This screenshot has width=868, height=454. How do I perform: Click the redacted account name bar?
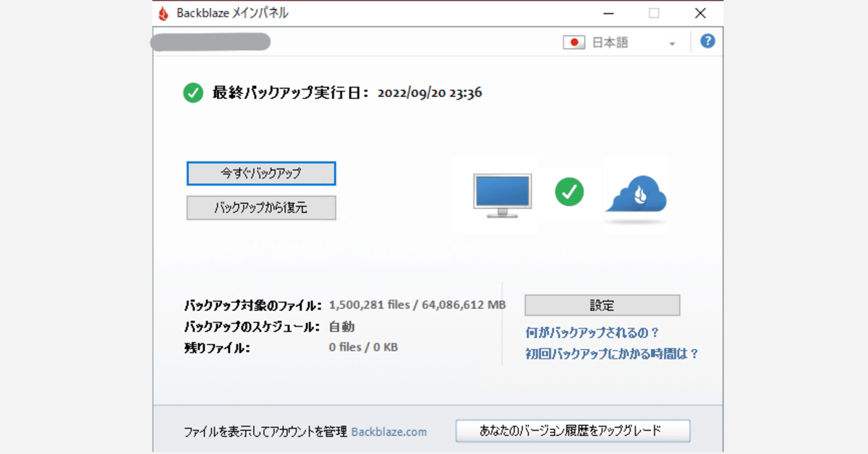click(x=210, y=42)
